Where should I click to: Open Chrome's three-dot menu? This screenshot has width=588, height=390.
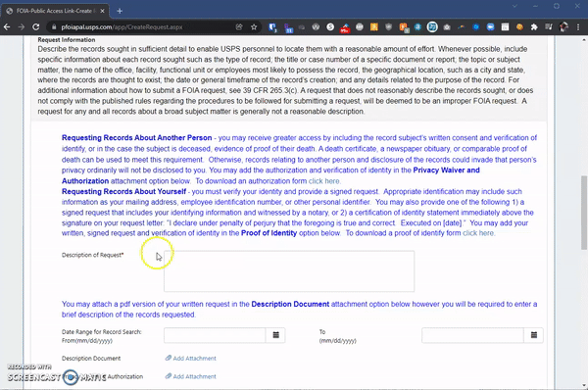point(578,27)
